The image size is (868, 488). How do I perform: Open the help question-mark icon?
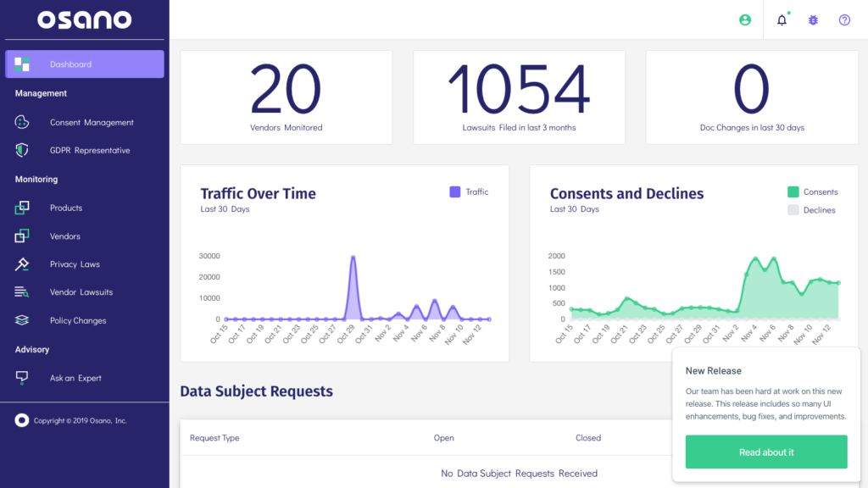tap(844, 19)
